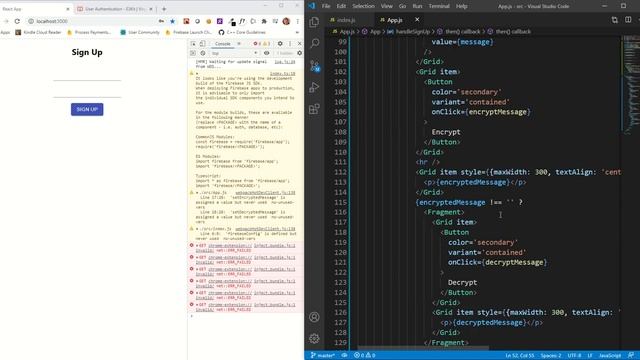Open the Run menu in VS Code

click(417, 6)
